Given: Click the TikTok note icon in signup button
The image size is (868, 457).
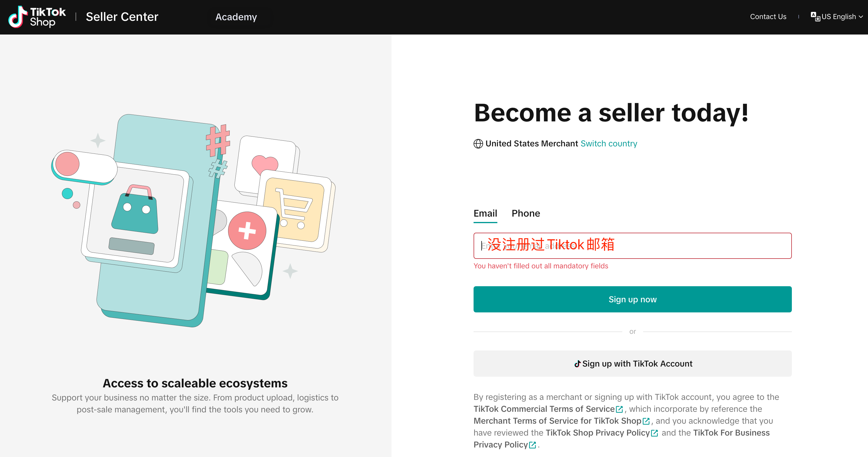Looking at the screenshot, I should coord(577,364).
